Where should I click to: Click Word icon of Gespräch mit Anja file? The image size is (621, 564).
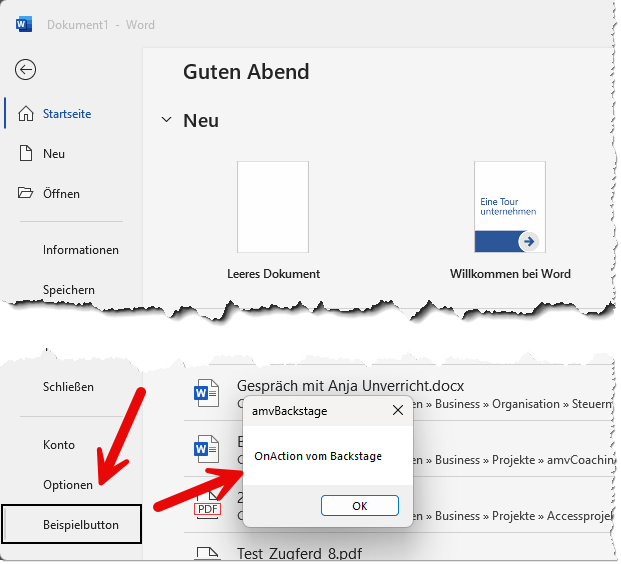click(206, 394)
